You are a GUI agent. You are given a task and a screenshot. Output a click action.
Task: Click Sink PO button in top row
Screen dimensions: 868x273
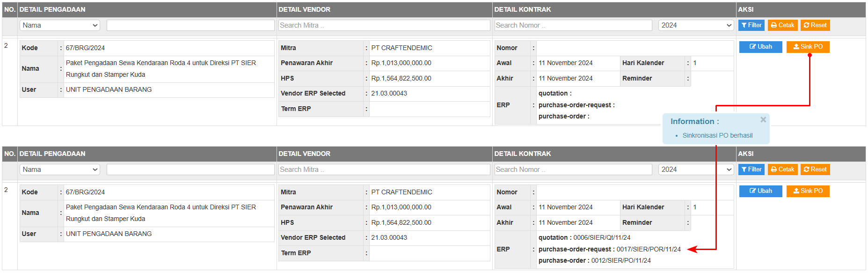pyautogui.click(x=808, y=47)
